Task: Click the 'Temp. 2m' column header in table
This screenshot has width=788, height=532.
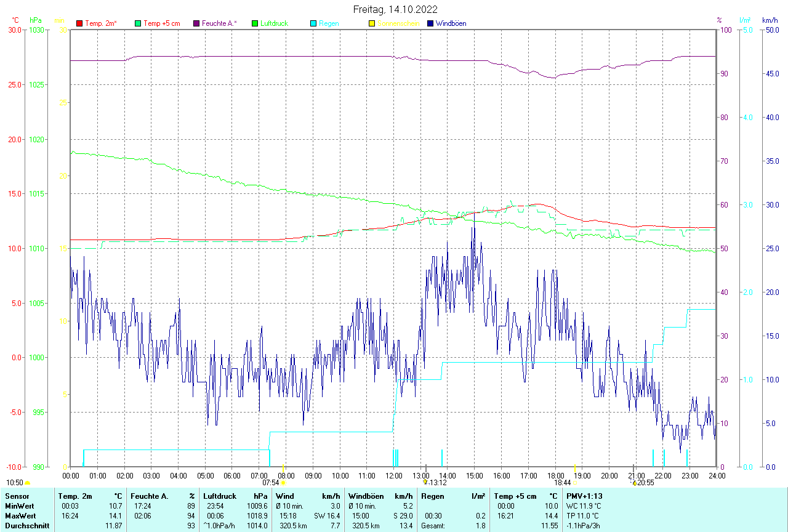Action: tap(75, 496)
